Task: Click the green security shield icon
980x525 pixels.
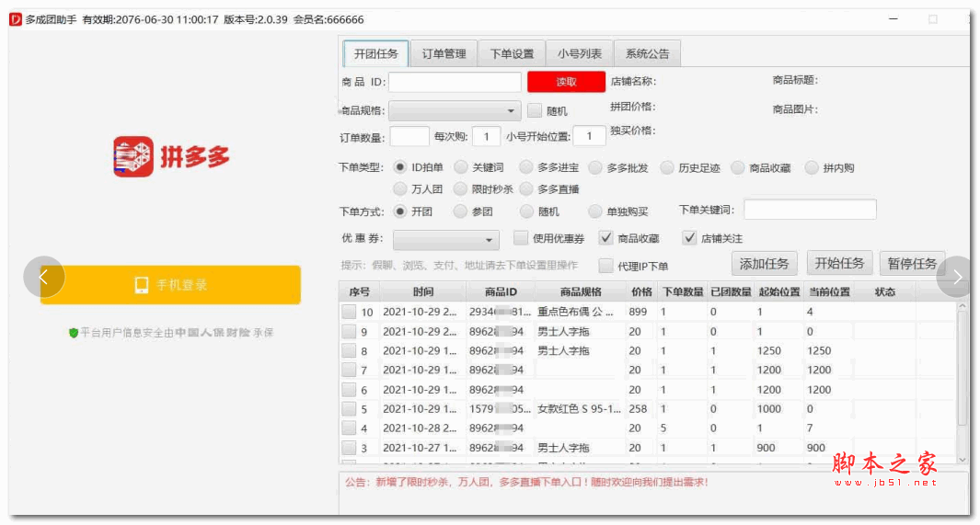Action: (73, 333)
